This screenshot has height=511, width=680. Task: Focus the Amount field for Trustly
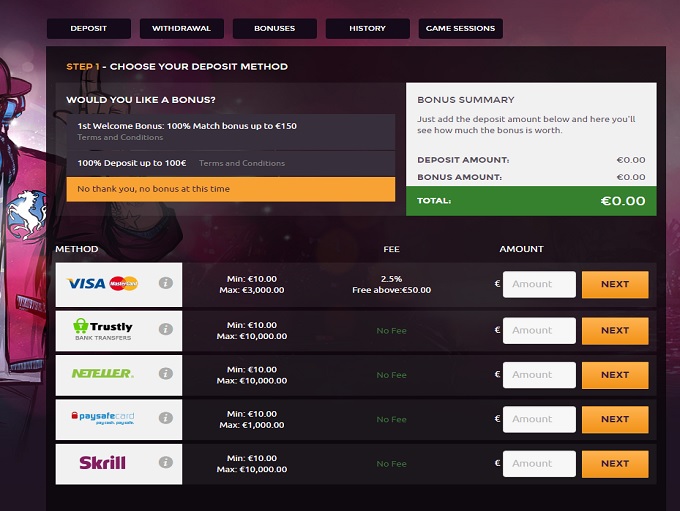click(x=539, y=330)
